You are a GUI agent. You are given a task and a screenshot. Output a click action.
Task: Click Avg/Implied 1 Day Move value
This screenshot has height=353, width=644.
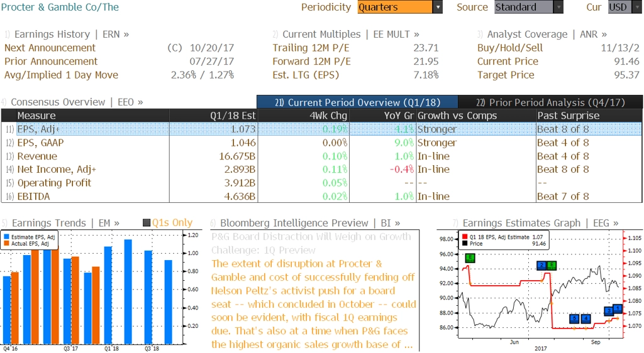(203, 75)
